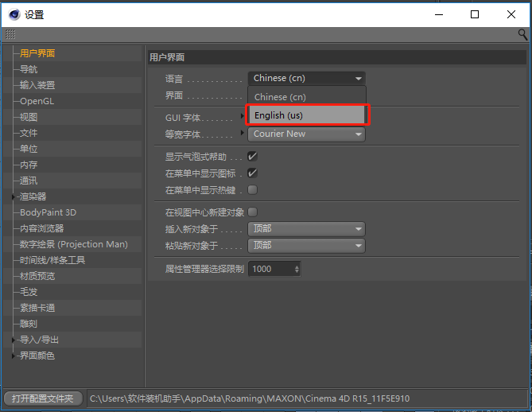The height and width of the screenshot is (412, 532).
Task: Enable the 在视图中心新建对象 checkbox
Action: point(252,212)
